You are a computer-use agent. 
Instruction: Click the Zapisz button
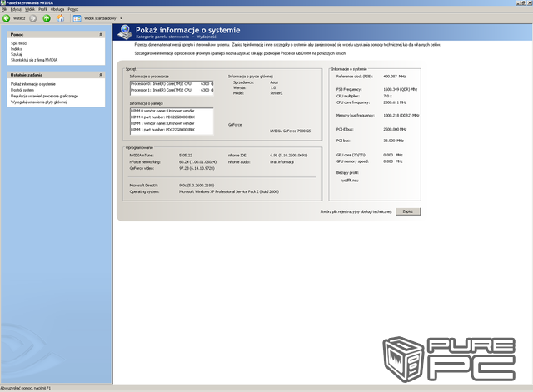(x=408, y=211)
